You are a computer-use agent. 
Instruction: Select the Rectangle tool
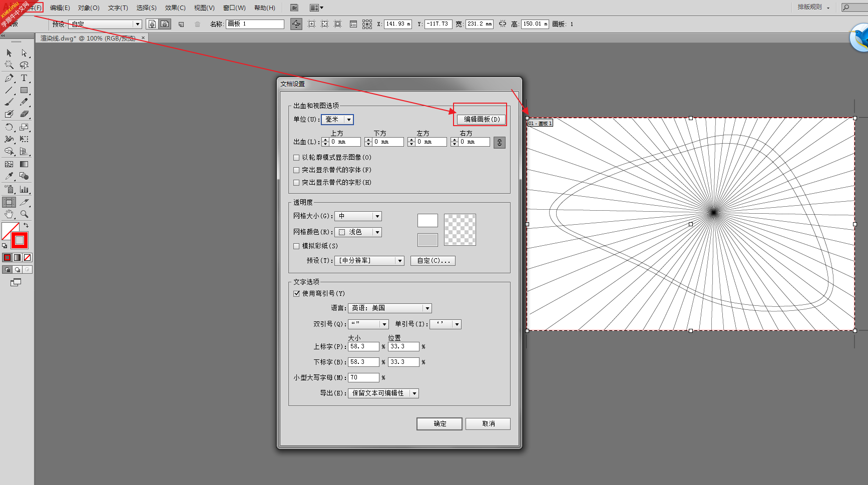coord(24,90)
